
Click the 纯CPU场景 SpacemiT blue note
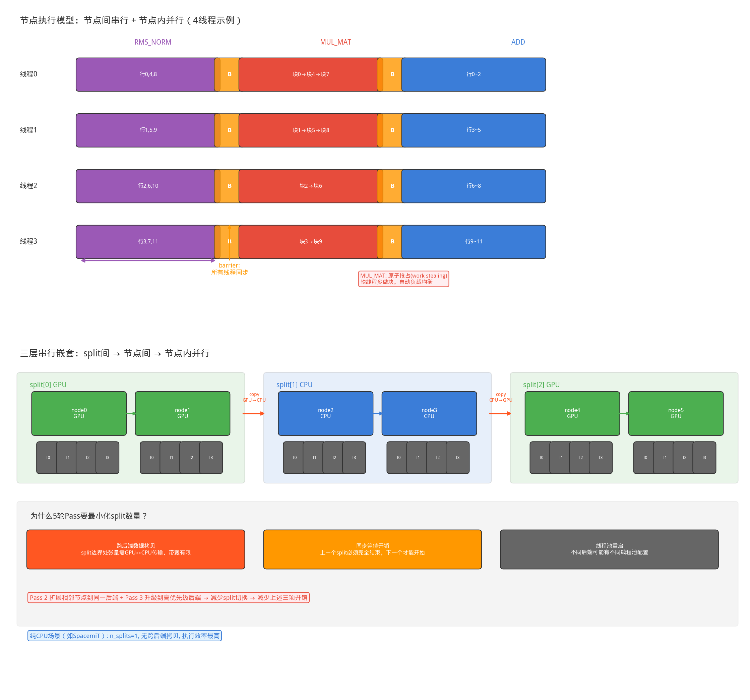coord(124,636)
